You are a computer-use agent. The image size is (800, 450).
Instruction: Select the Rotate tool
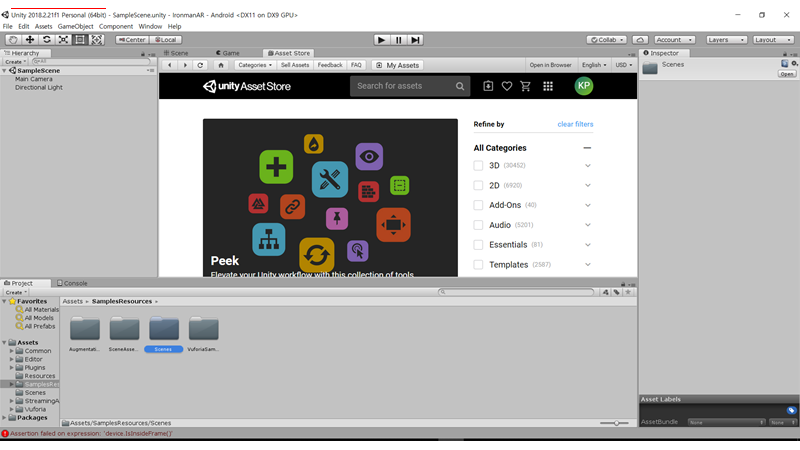click(x=47, y=40)
